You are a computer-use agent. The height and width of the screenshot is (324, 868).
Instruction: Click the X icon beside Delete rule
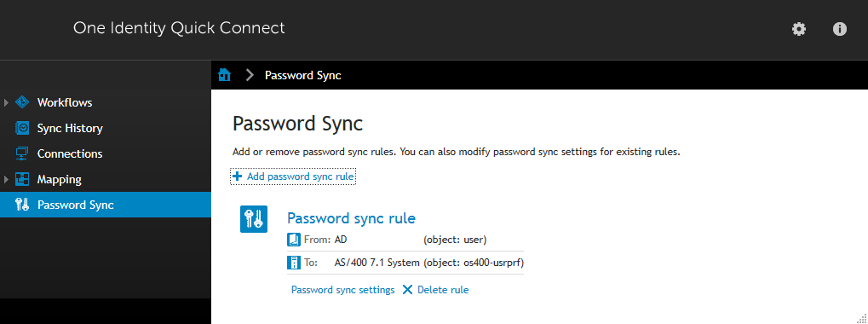click(407, 290)
